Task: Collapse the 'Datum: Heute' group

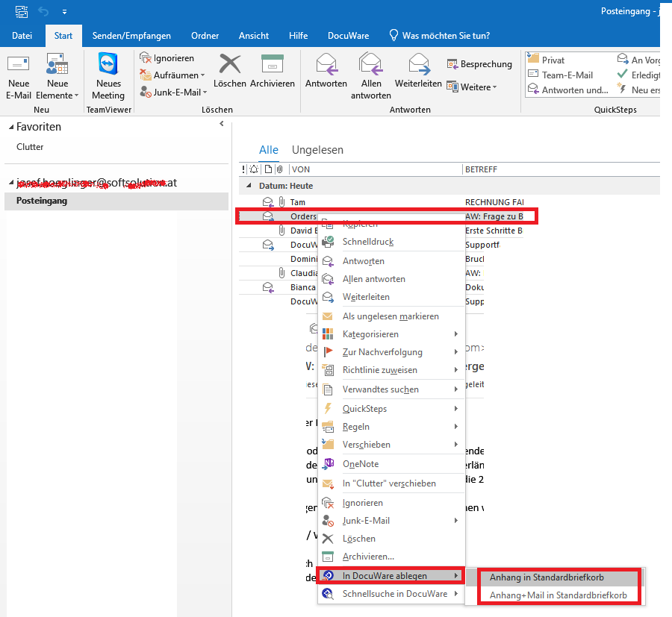Action: (249, 186)
